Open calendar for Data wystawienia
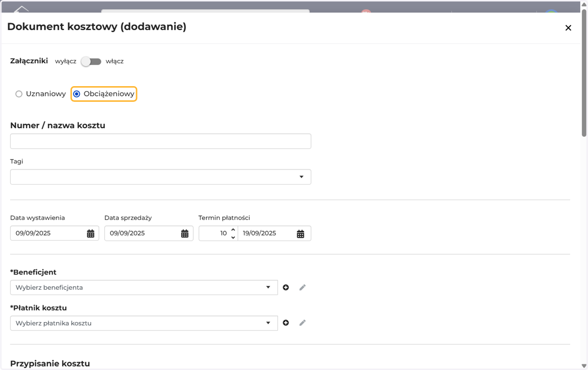Image resolution: width=588 pixels, height=370 pixels. [x=91, y=233]
